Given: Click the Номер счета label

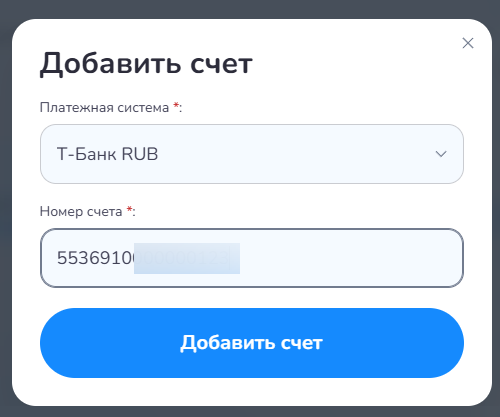Looking at the screenshot, I should (81, 211).
